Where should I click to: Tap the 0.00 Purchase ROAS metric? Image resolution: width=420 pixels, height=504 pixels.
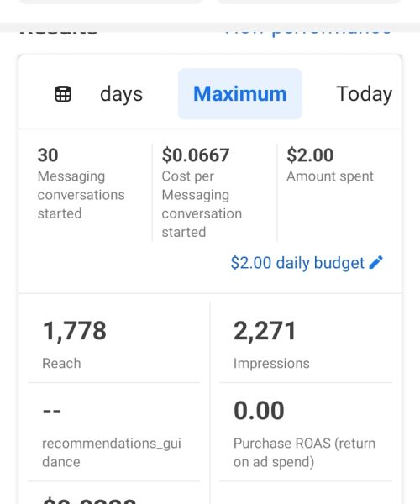pos(306,433)
